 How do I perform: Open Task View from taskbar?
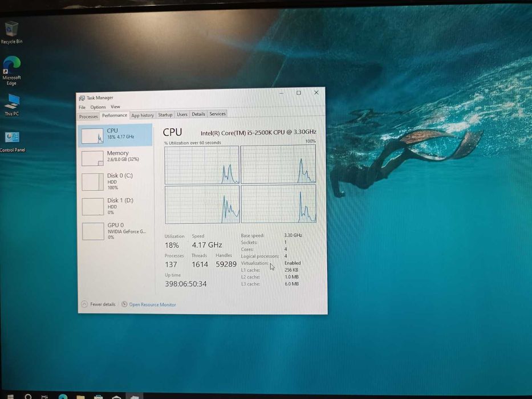[x=45, y=396]
